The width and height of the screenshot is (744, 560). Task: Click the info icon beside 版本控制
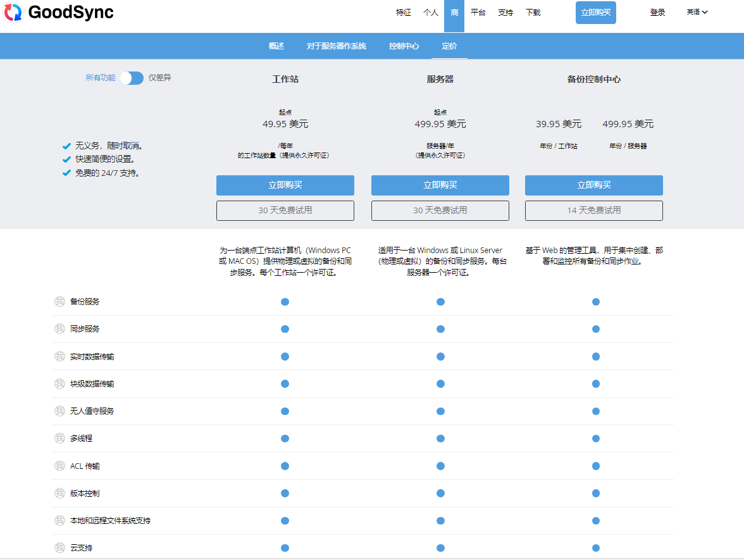(x=59, y=493)
